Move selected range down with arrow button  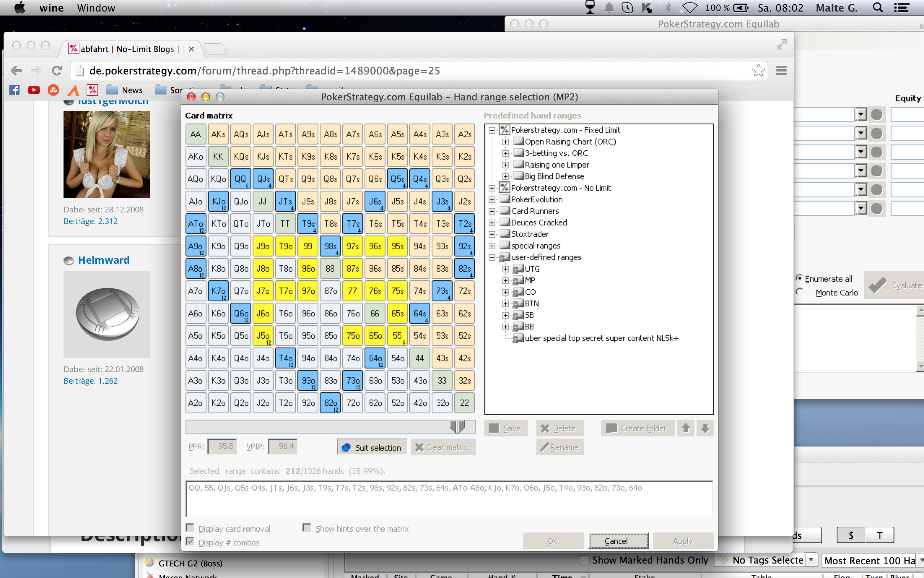point(705,428)
